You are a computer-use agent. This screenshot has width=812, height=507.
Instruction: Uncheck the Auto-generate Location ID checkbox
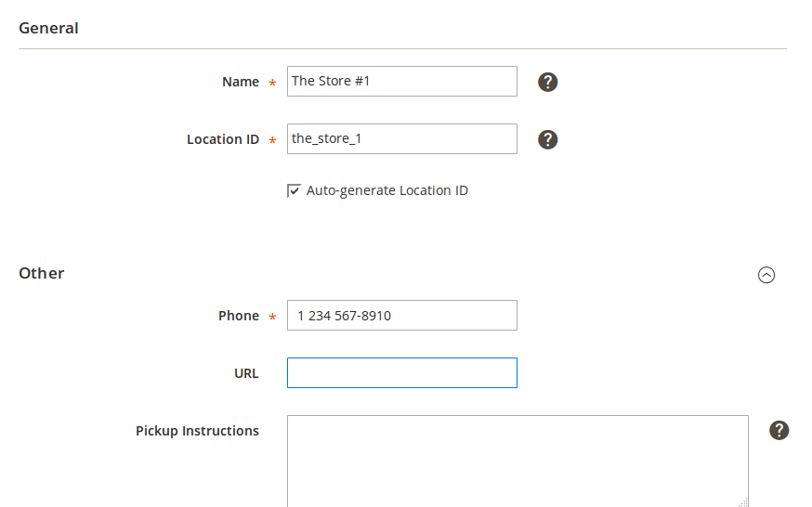click(x=295, y=191)
